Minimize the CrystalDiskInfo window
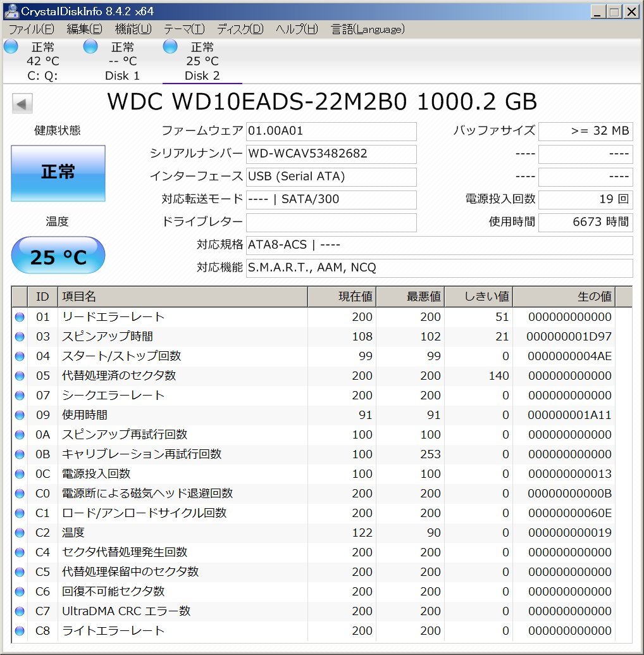 [598, 11]
